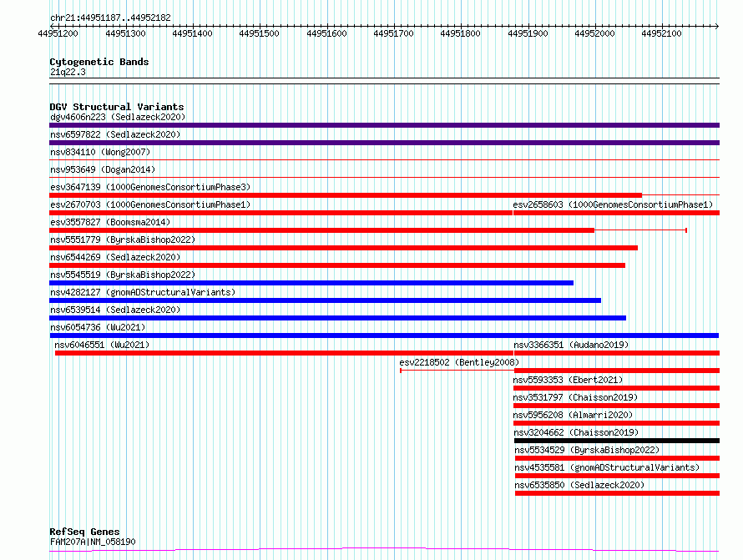The width and height of the screenshot is (743, 560).
Task: Click the black bar under nsv3204662
Action: pyautogui.click(x=617, y=441)
